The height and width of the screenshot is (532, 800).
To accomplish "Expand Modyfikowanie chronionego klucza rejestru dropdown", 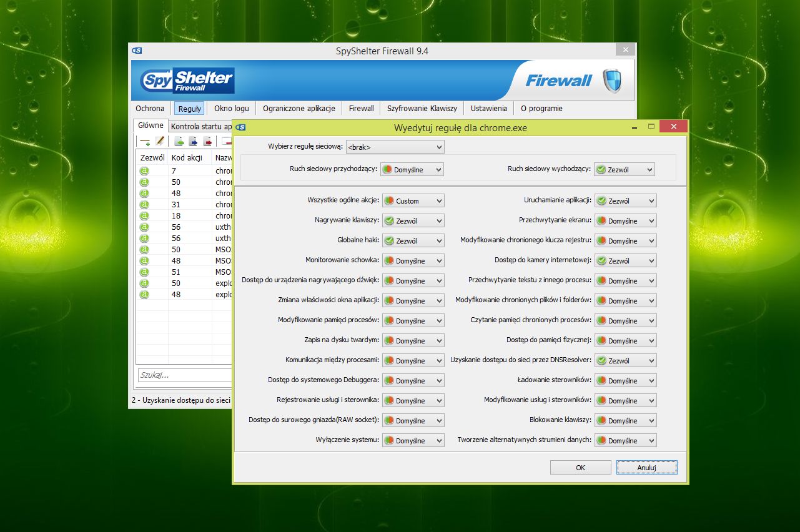I will (x=625, y=241).
